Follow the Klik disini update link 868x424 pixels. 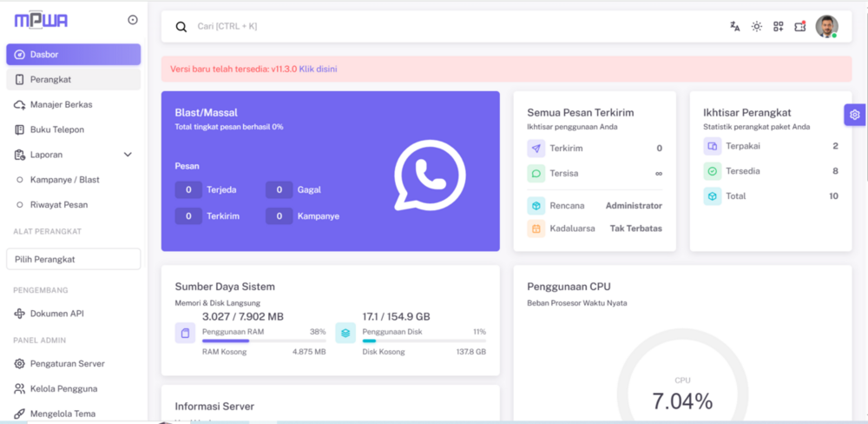click(x=318, y=70)
